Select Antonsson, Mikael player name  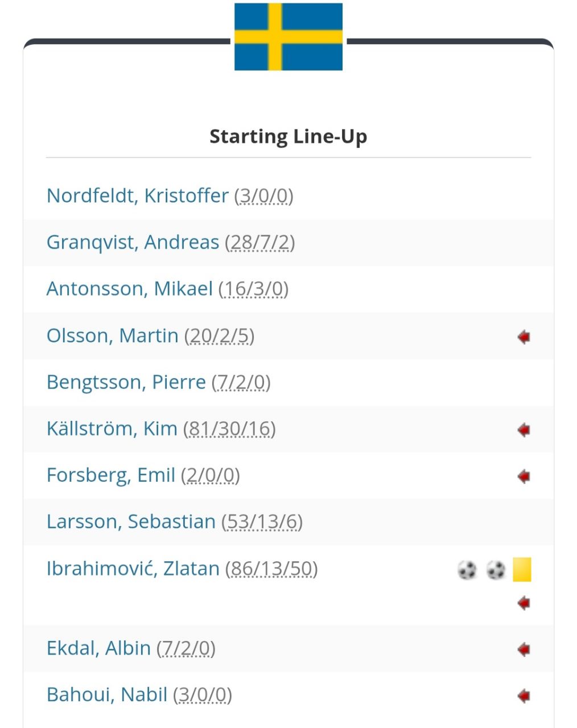(x=129, y=289)
